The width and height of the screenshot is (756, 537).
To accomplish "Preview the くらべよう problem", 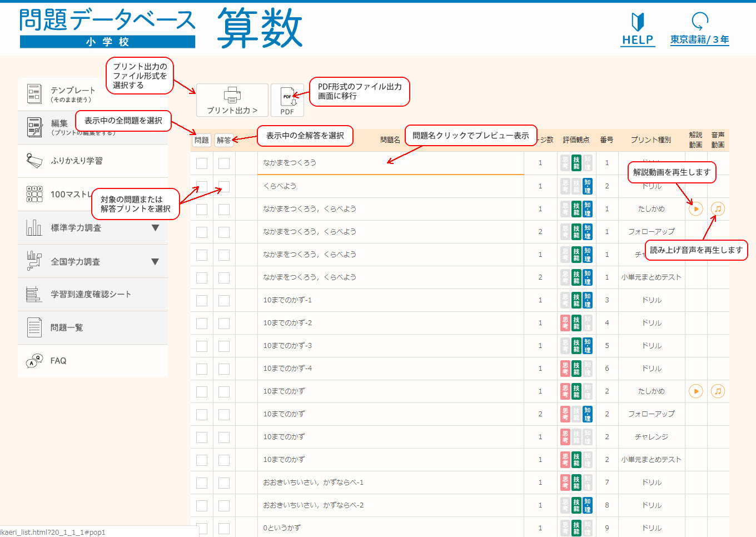I will [280, 186].
